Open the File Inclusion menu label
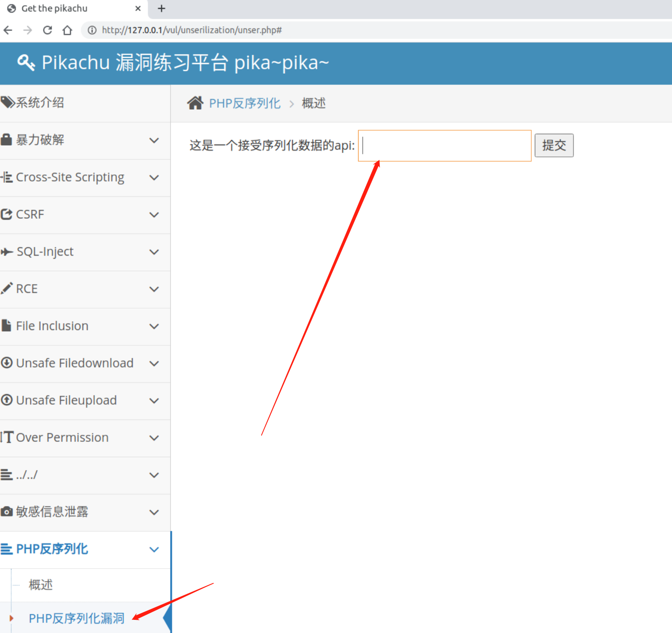The height and width of the screenshot is (633, 672). 52,326
